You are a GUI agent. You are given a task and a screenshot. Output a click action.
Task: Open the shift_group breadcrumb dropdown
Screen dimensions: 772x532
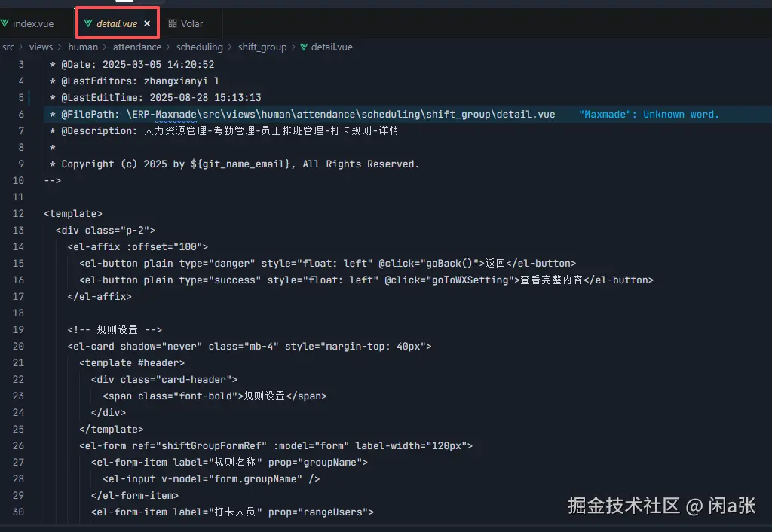pyautogui.click(x=262, y=47)
